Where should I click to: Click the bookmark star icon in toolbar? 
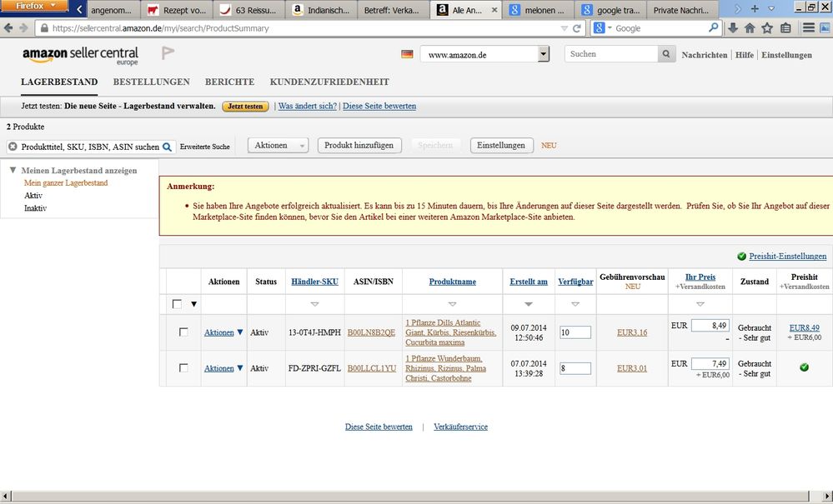(767, 28)
